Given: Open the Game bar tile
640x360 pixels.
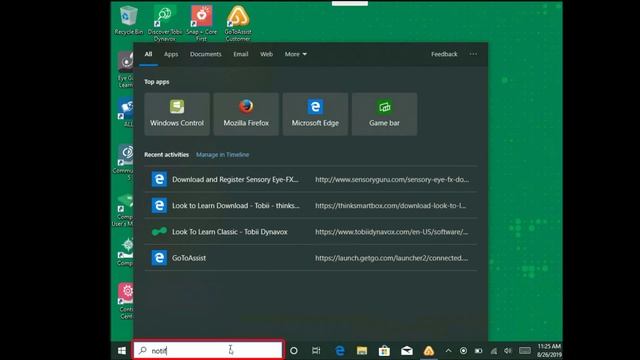Looking at the screenshot, I should pyautogui.click(x=384, y=114).
